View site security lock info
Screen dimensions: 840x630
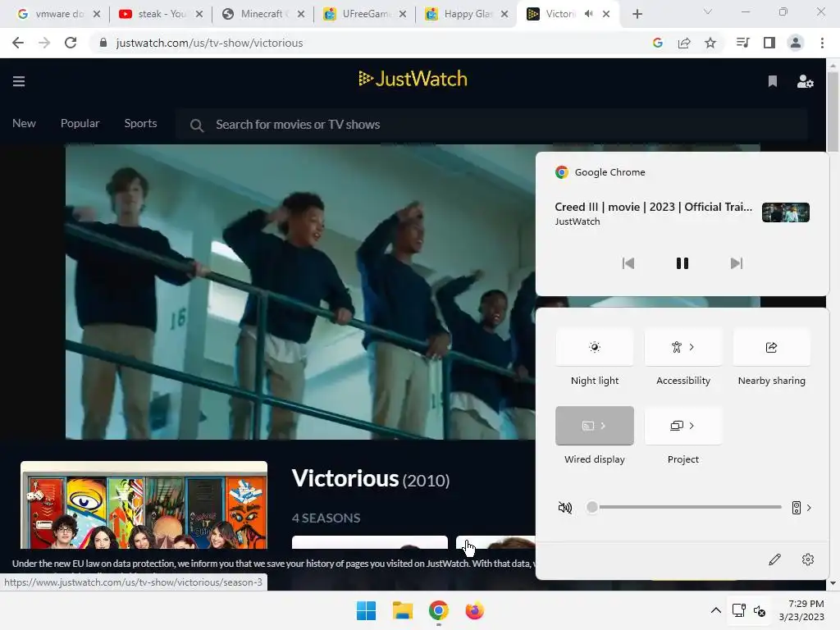tap(103, 43)
